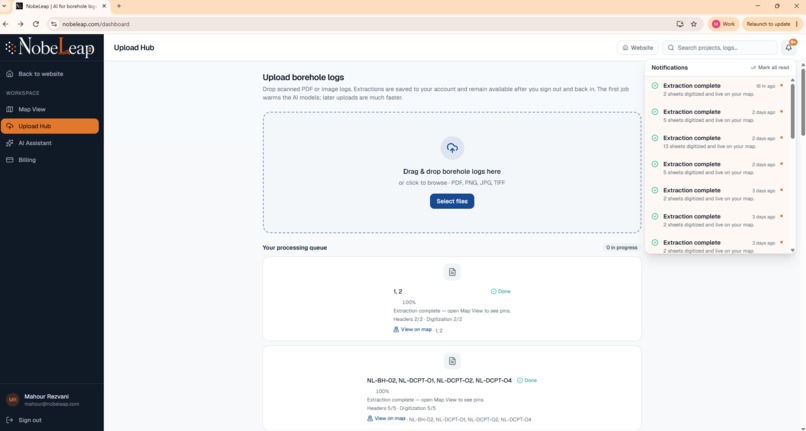
Task: Click the notifications panel scrollbar
Action: coord(793,111)
